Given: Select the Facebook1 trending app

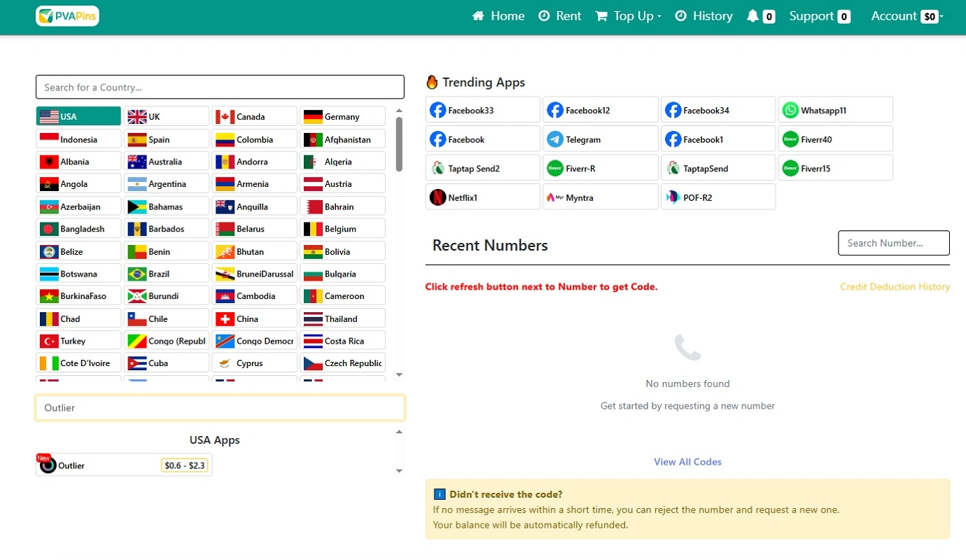Looking at the screenshot, I should pos(718,139).
